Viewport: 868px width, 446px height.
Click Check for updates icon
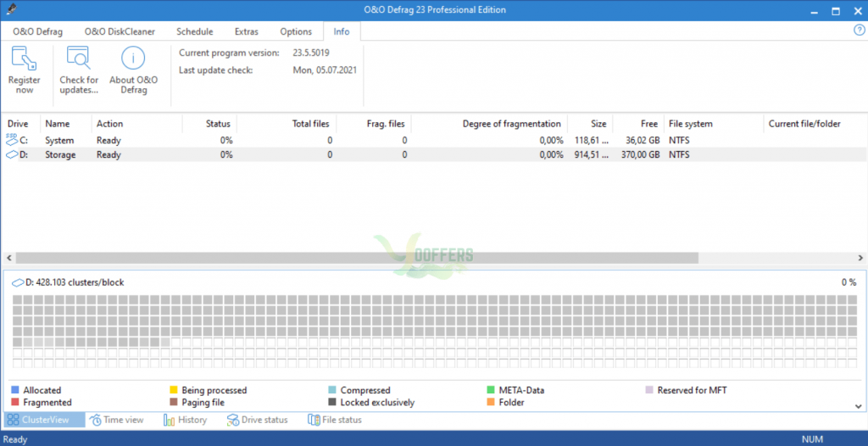(x=79, y=59)
